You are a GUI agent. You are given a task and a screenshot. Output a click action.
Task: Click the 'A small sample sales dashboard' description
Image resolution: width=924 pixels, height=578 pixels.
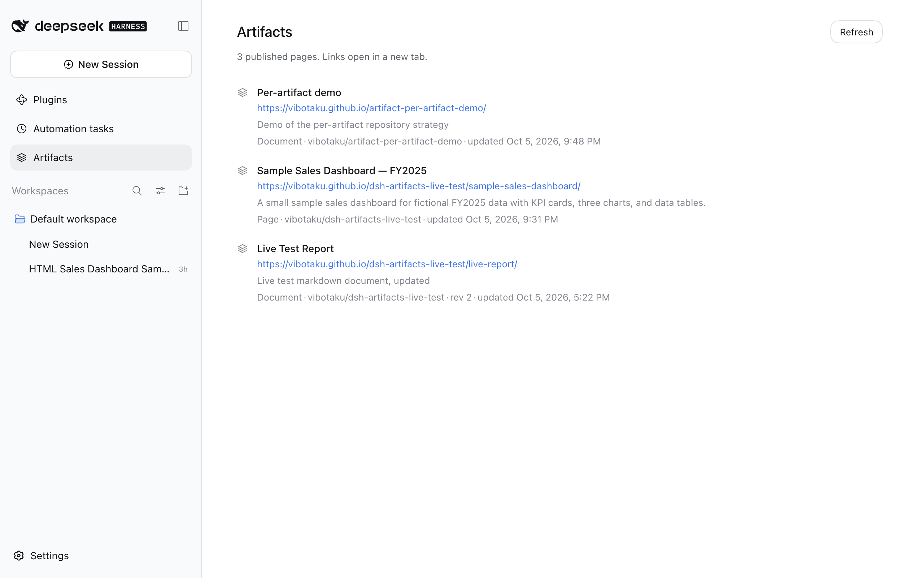tap(481, 203)
